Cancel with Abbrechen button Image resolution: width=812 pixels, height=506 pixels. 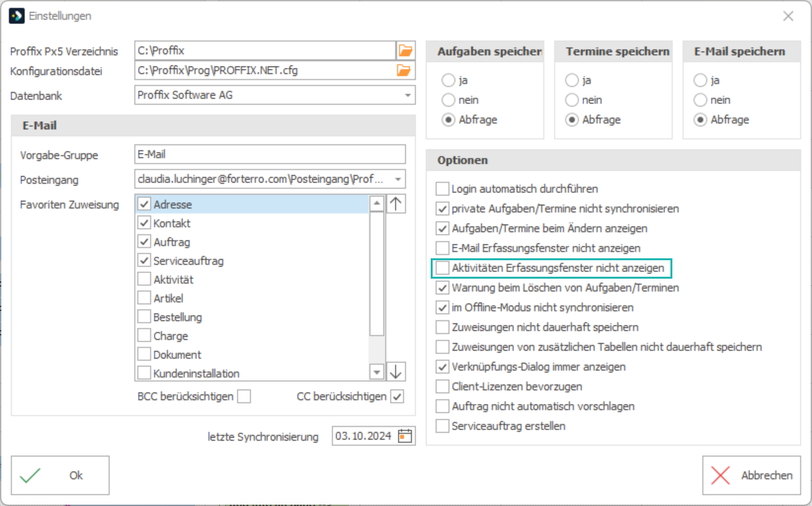pyautogui.click(x=751, y=475)
